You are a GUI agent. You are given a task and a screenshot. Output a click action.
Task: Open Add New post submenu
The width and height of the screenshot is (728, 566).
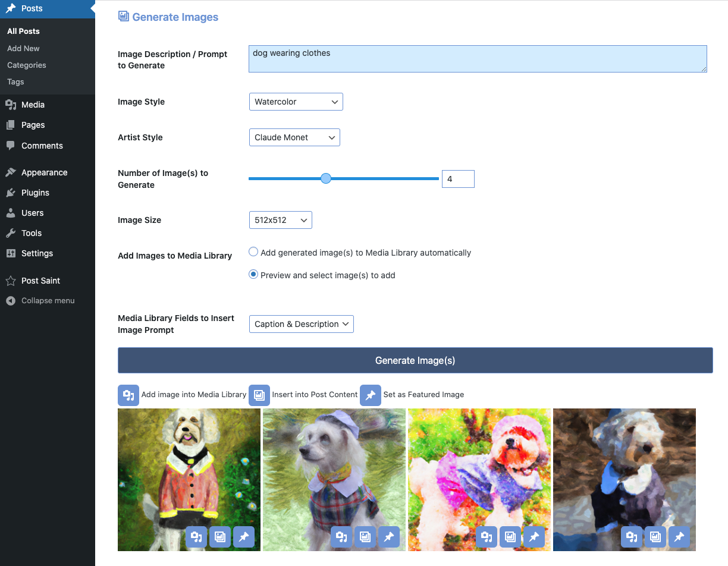[23, 48]
